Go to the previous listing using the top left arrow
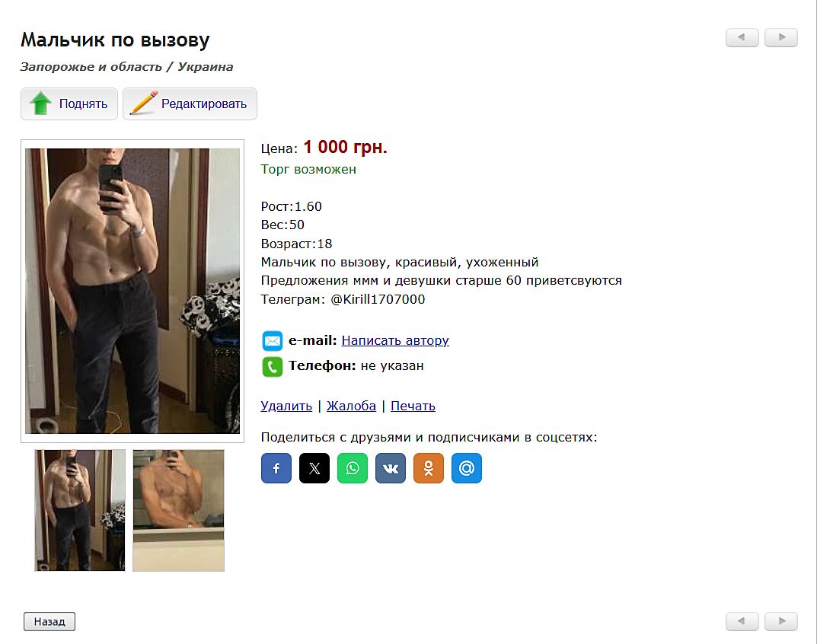The image size is (817, 644). pos(742,37)
